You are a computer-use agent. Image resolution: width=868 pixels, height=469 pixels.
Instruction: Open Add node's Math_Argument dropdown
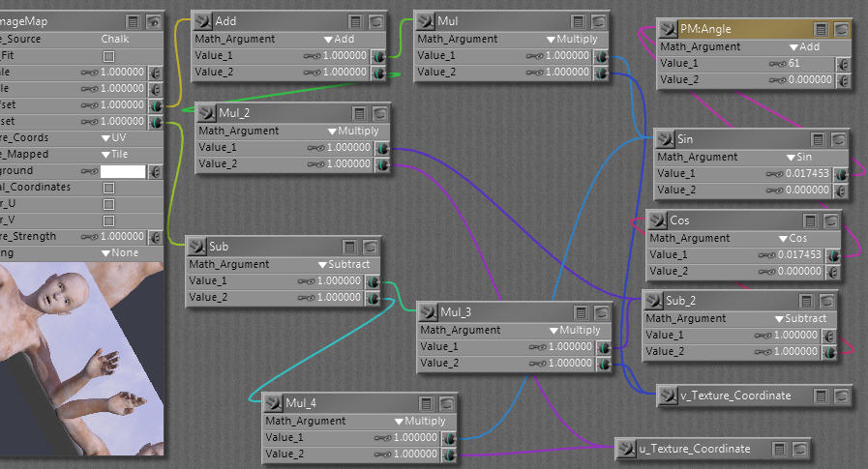(x=340, y=40)
